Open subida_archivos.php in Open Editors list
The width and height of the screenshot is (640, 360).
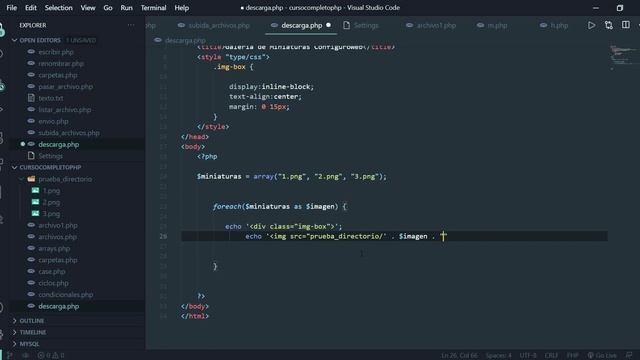click(69, 133)
